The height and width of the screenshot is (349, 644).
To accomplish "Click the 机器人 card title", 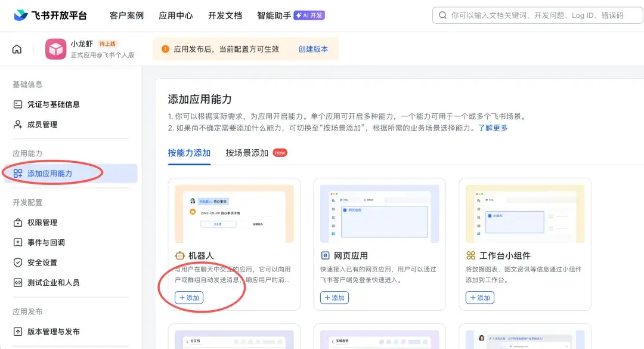I will coord(202,256).
